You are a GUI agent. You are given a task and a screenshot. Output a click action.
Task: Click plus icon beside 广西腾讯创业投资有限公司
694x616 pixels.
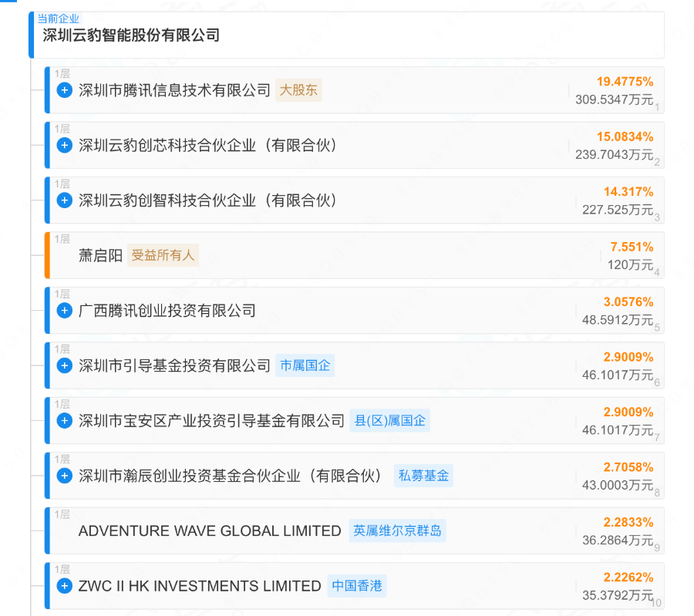65,311
